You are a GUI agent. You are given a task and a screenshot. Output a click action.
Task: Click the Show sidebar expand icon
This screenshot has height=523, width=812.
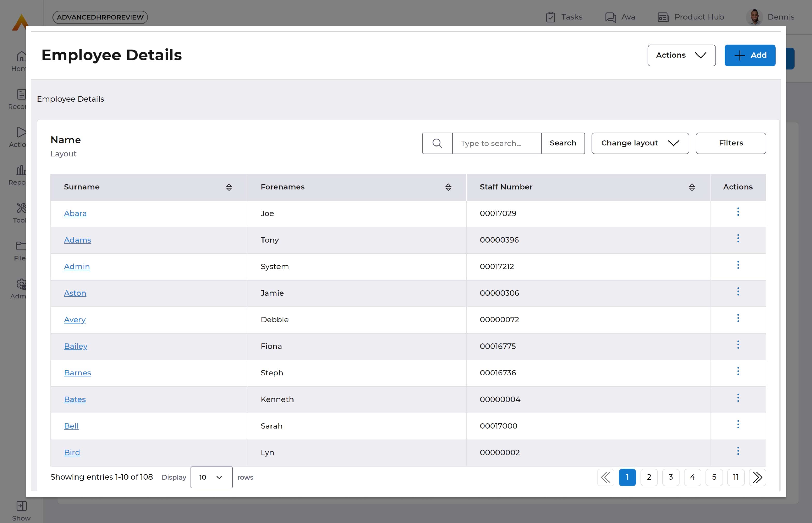click(21, 506)
